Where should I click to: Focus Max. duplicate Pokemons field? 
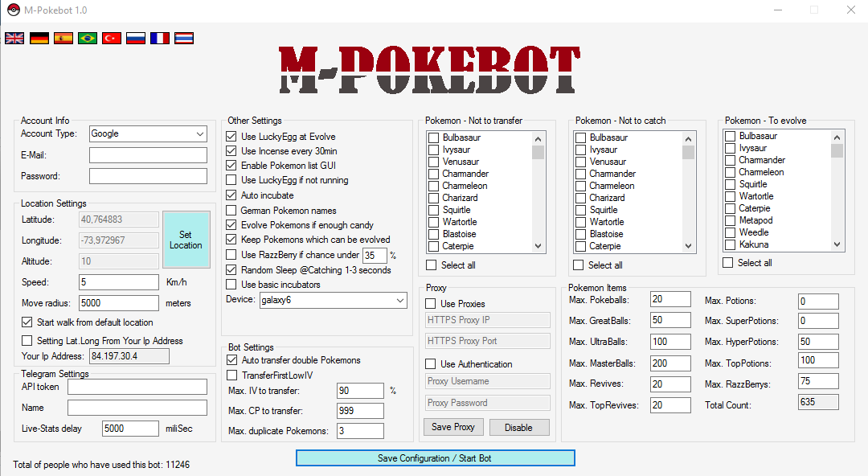coord(360,430)
